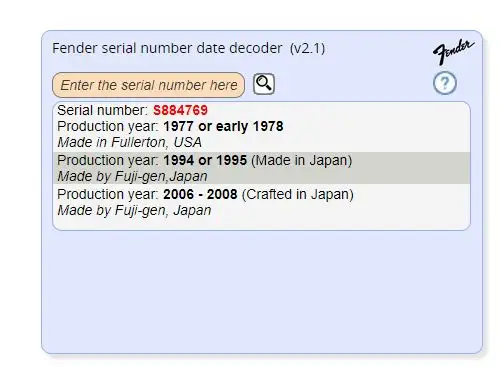The width and height of the screenshot is (501, 367).
Task: Select the red serial number S884769
Action: point(180,110)
